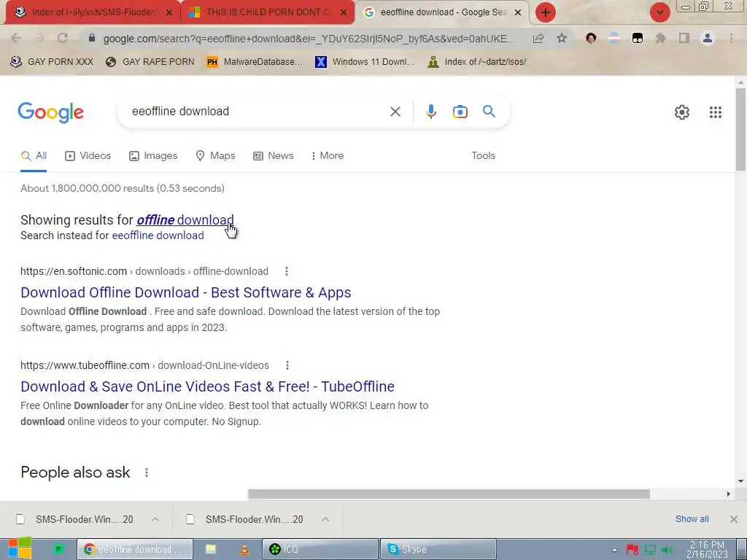Viewport: 747px width, 560px height.
Task: Open a new tab with the plus button
Action: point(546,12)
